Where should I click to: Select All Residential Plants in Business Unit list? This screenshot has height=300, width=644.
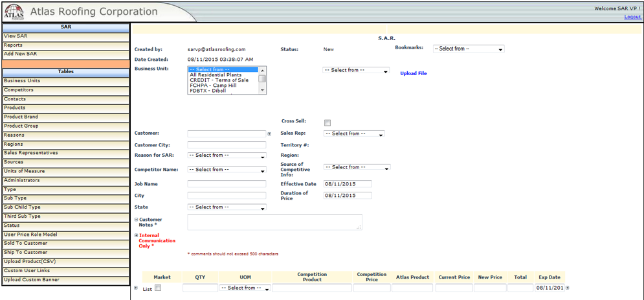[x=223, y=75]
